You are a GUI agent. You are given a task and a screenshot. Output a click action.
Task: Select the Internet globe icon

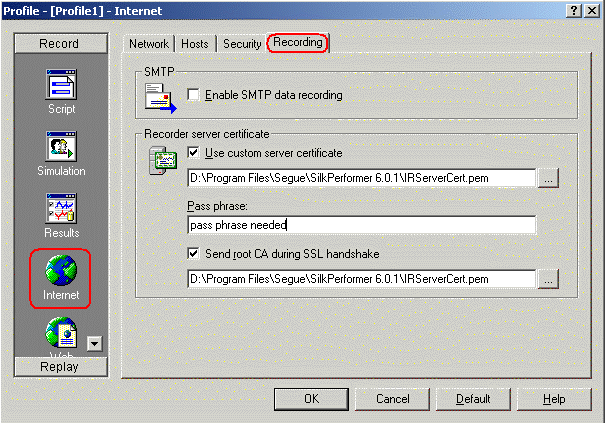[x=61, y=270]
